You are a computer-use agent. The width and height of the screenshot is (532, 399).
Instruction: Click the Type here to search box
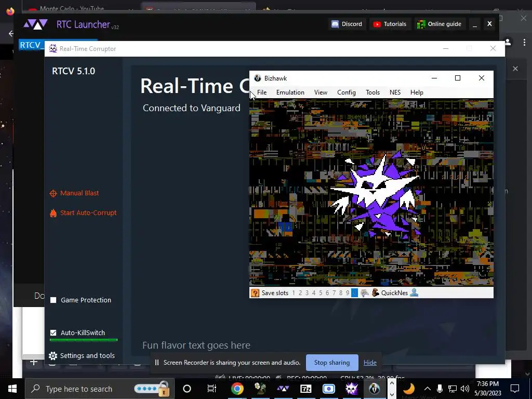point(99,389)
